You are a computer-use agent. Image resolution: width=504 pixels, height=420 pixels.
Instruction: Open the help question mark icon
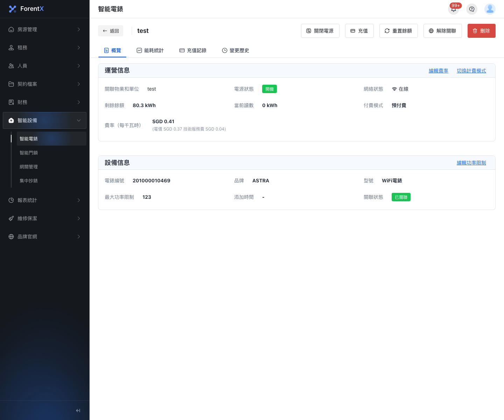click(472, 9)
